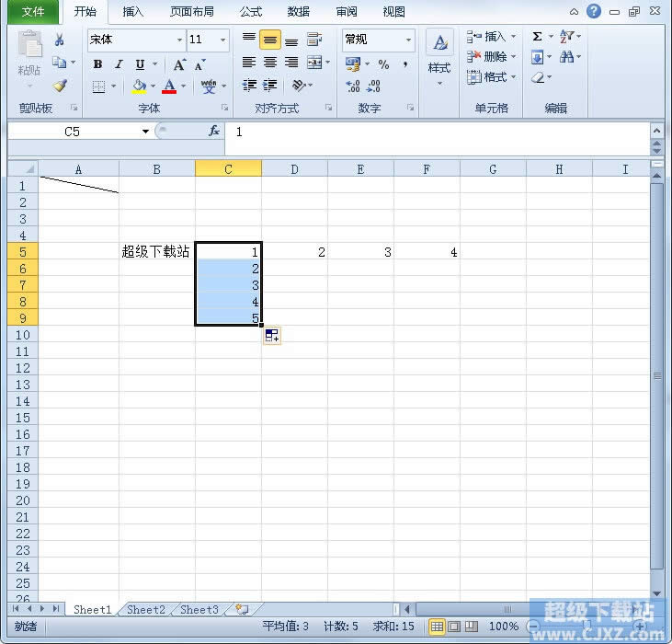The height and width of the screenshot is (644, 672).
Task: Open the Name Box dropdown arrow
Action: 146,132
